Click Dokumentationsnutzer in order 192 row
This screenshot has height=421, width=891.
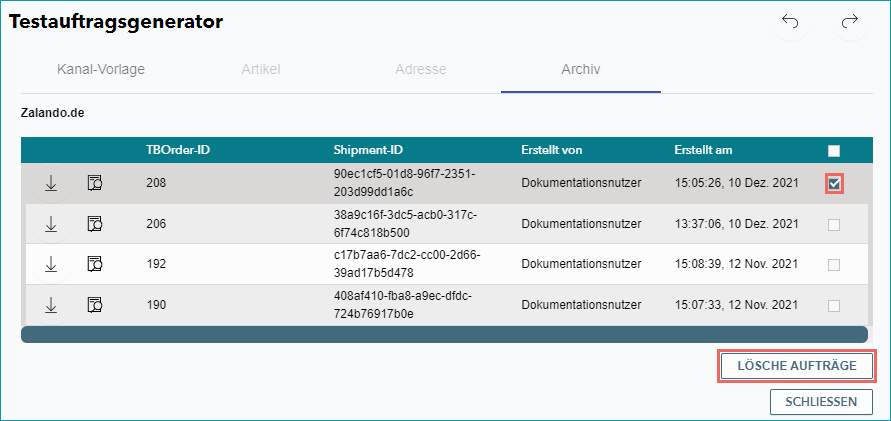pos(581,264)
